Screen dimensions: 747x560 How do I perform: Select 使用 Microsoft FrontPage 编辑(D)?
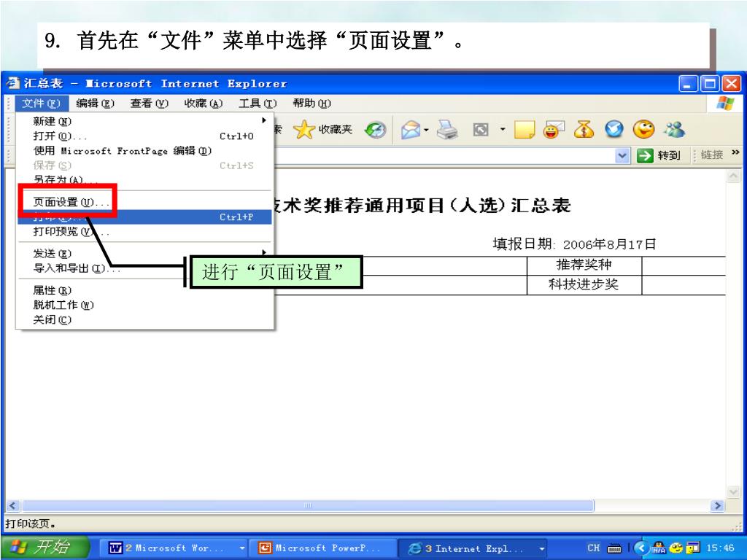[145, 150]
